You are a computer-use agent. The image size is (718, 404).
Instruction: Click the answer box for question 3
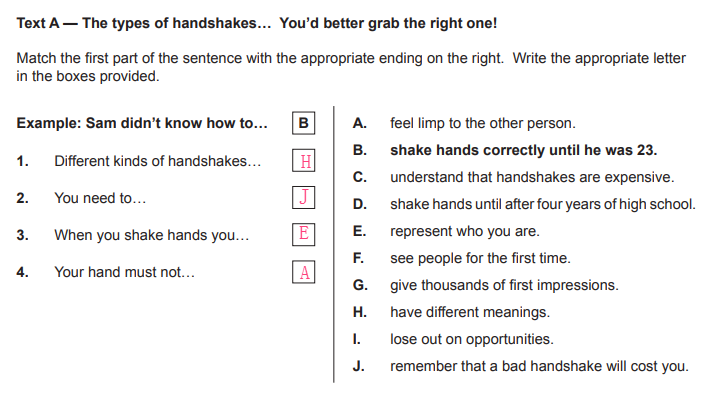click(x=305, y=235)
